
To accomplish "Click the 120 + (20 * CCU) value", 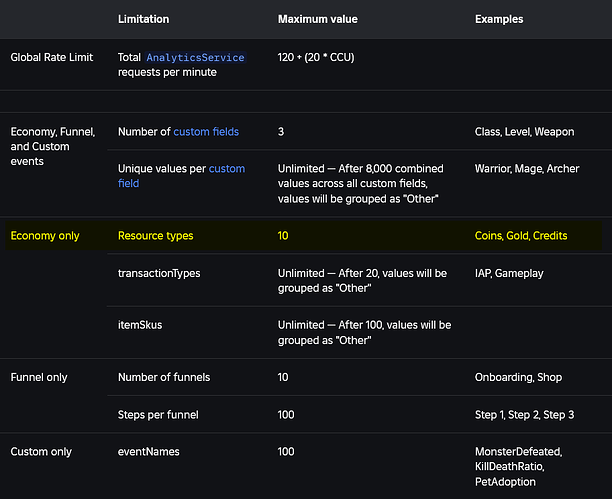I will (x=316, y=57).
